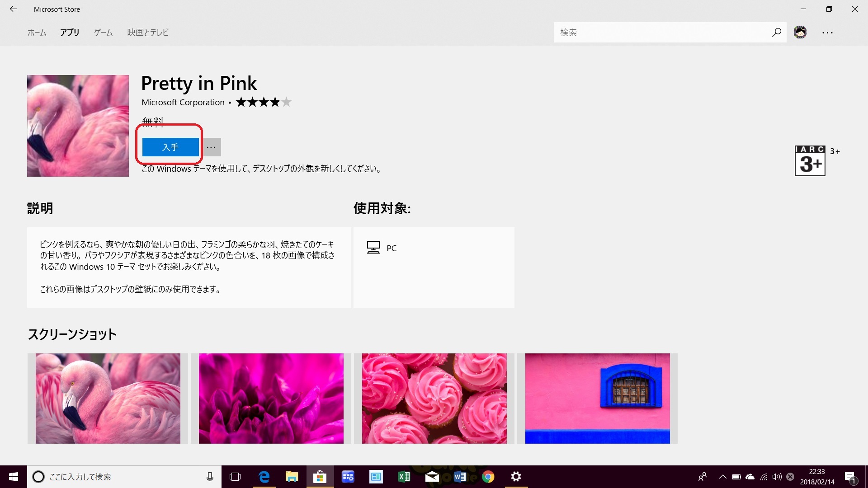
Task: Open the more options button next to 入手
Action: click(211, 147)
